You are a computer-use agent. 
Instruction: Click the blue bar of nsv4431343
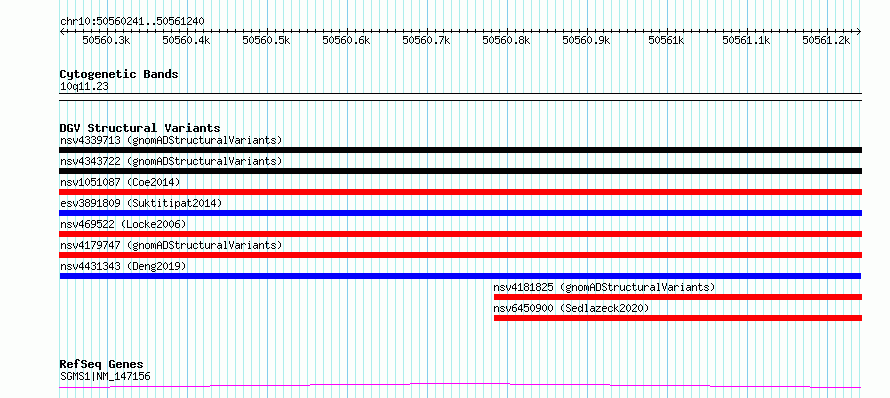click(461, 276)
